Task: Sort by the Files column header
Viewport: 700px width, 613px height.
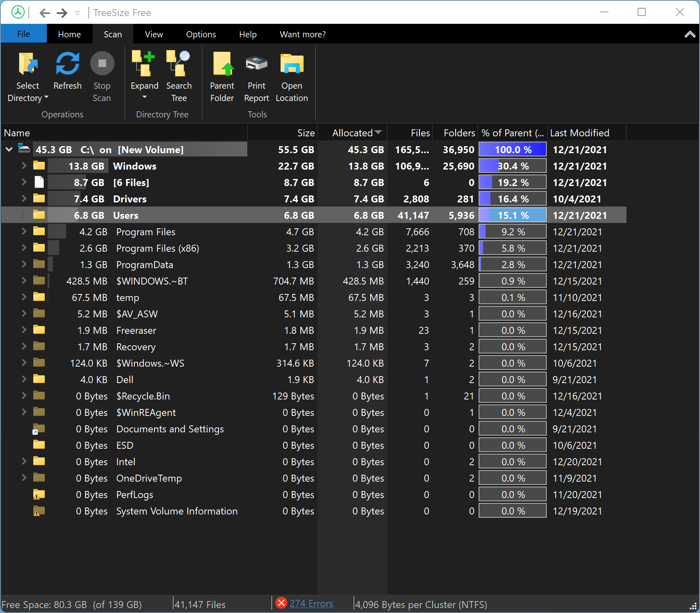Action: coord(410,133)
